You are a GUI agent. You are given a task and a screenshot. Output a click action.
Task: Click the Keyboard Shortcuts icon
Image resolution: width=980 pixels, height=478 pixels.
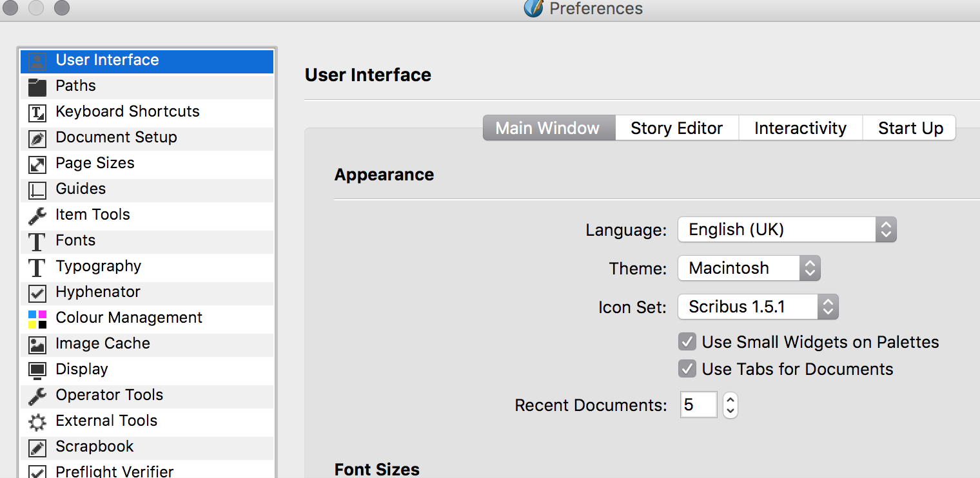coord(37,113)
